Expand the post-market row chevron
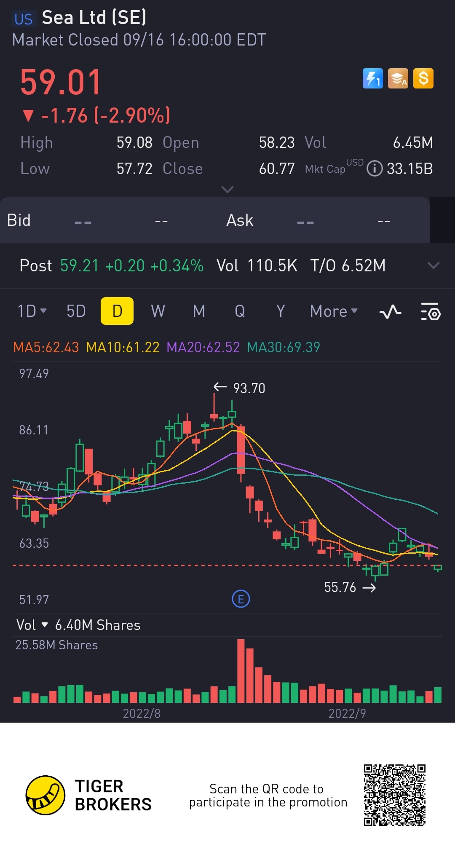 tap(434, 265)
